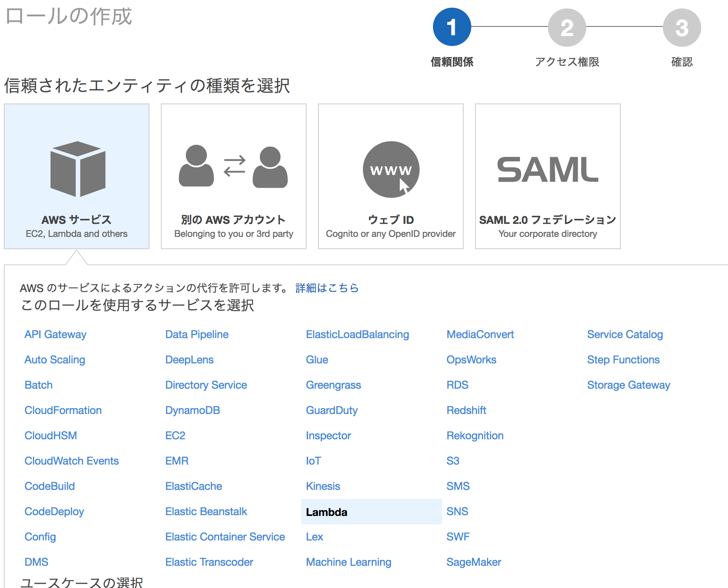Click step 2 アクセス権限 circle

tap(567, 28)
